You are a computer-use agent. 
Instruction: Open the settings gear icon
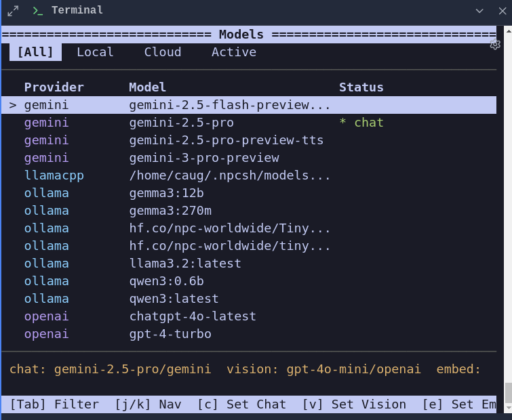(495, 44)
